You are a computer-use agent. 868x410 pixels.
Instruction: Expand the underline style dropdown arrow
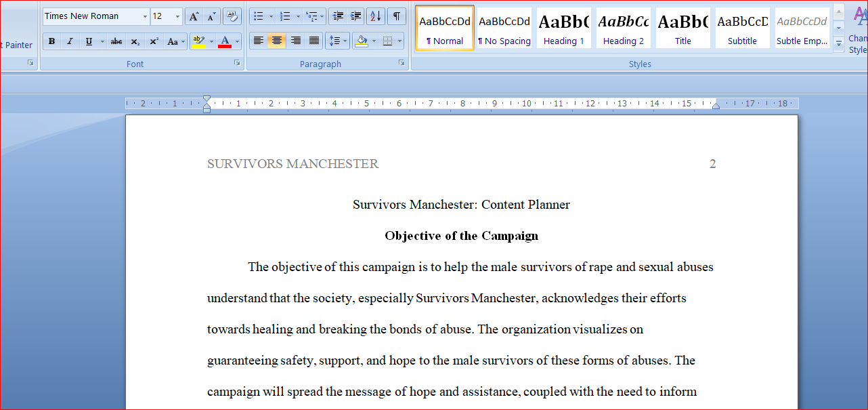102,41
